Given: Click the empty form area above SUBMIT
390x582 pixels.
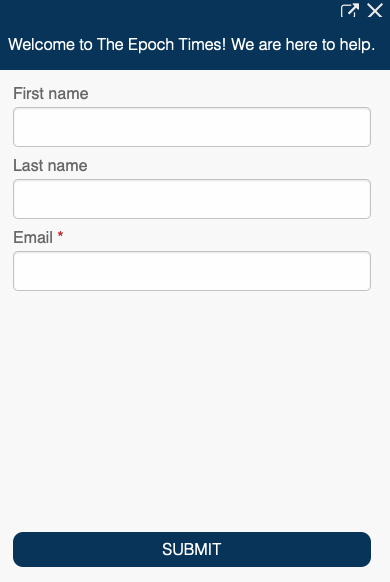Looking at the screenshot, I should pos(192,411).
